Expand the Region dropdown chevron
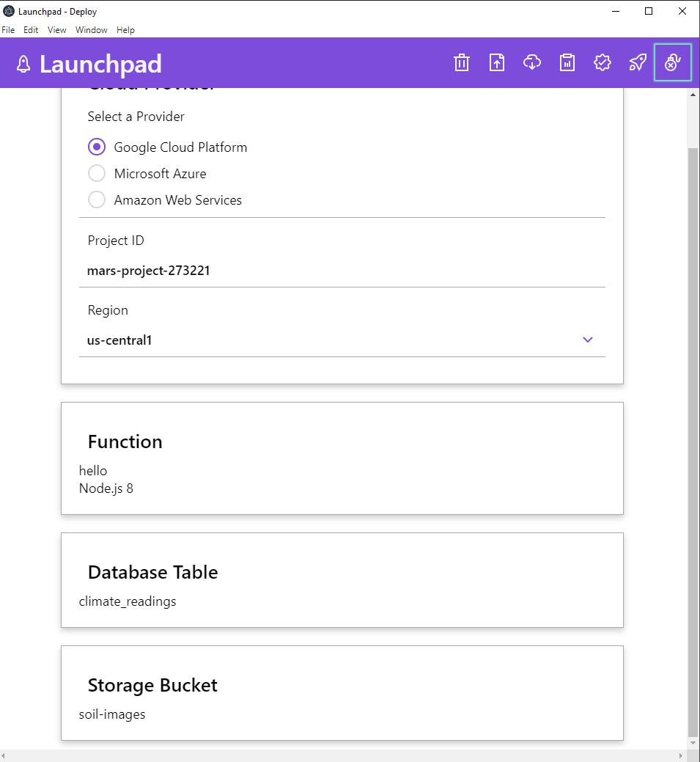This screenshot has height=762, width=700. tap(588, 340)
